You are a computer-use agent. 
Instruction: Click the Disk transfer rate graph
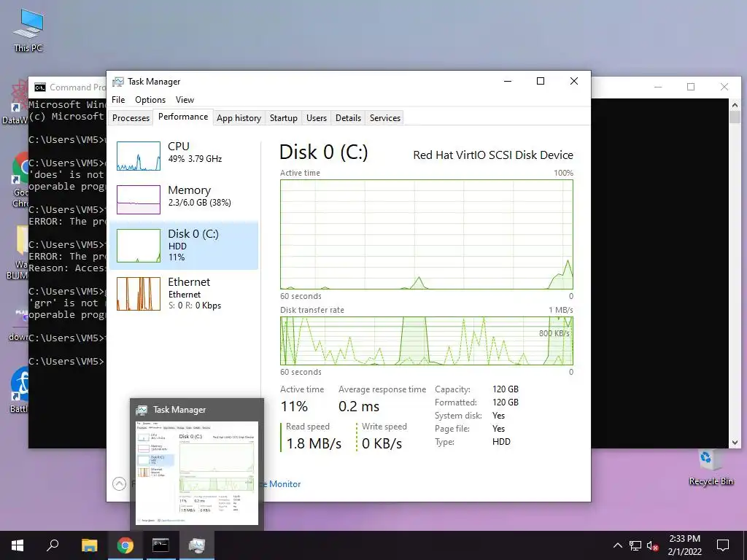tap(426, 341)
